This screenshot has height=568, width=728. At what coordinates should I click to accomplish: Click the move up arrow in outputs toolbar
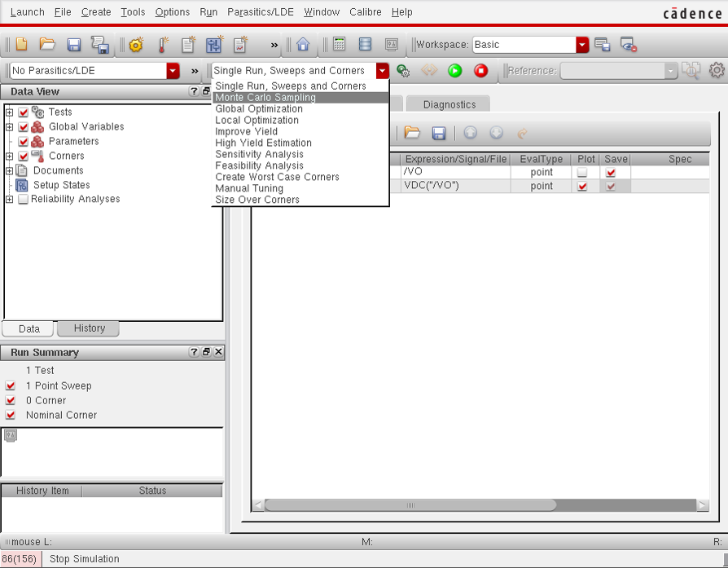point(471,133)
